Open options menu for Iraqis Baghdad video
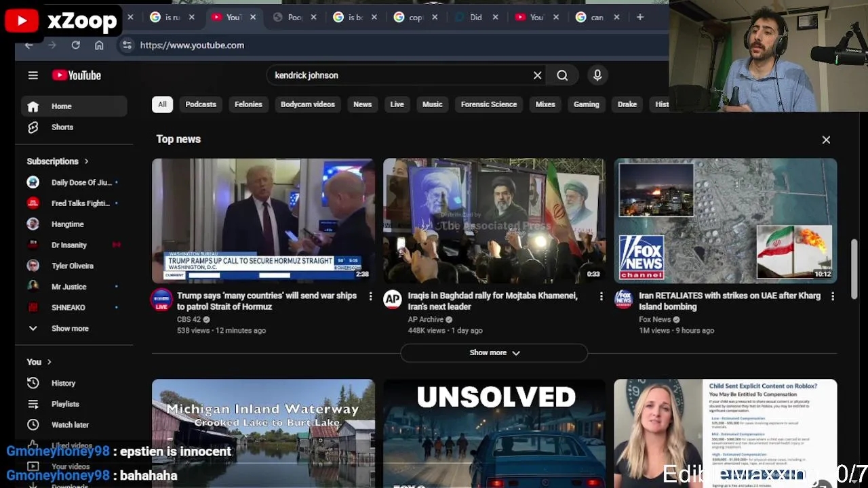The height and width of the screenshot is (488, 868). pyautogui.click(x=601, y=296)
